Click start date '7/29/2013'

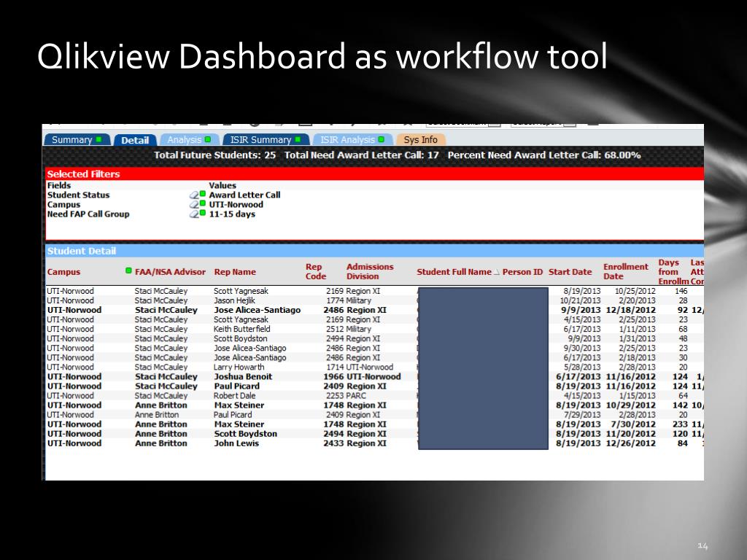582,415
